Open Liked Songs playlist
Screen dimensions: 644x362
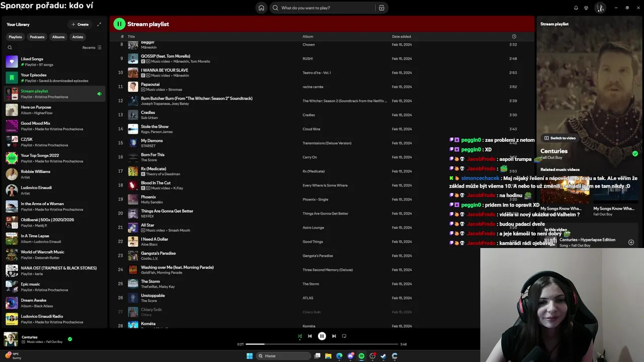[x=55, y=61]
